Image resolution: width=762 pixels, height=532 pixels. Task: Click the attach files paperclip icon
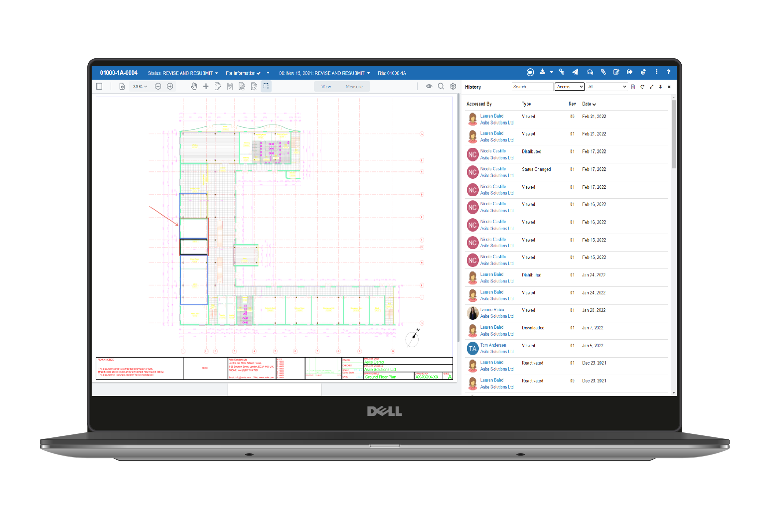click(604, 72)
